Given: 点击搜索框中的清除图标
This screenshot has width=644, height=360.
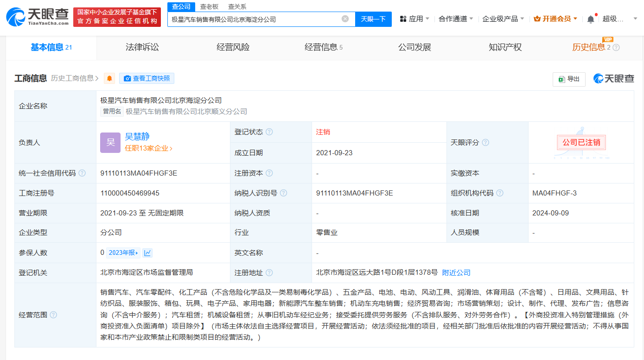Looking at the screenshot, I should tap(344, 19).
